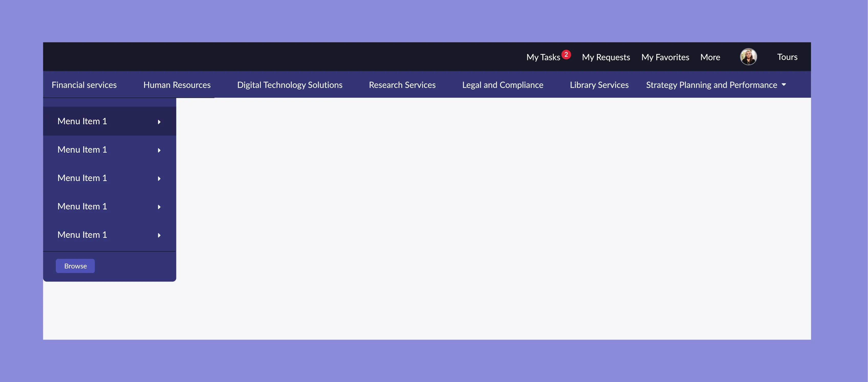
Task: Open Strategy Planning and Performance dropdown caret
Action: coord(784,85)
